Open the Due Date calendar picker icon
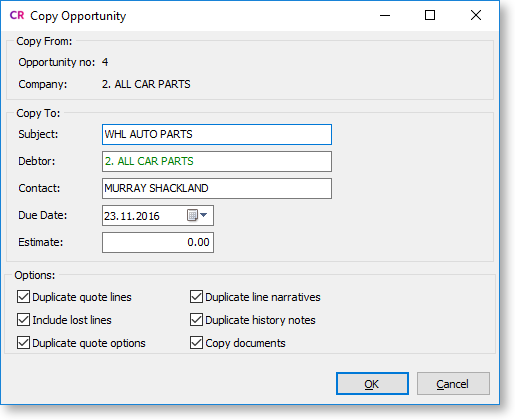 pyautogui.click(x=192, y=215)
